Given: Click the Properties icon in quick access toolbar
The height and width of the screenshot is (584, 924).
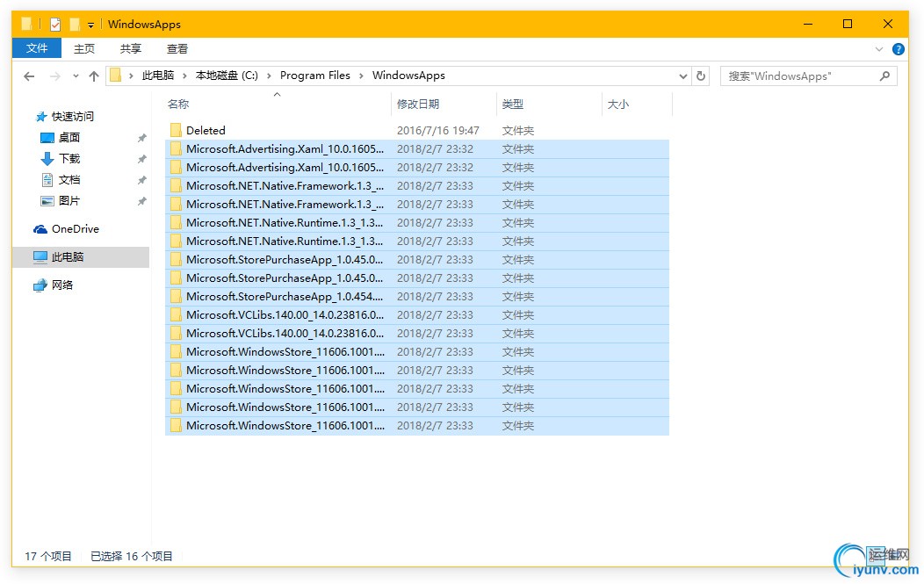Looking at the screenshot, I should click(x=55, y=25).
